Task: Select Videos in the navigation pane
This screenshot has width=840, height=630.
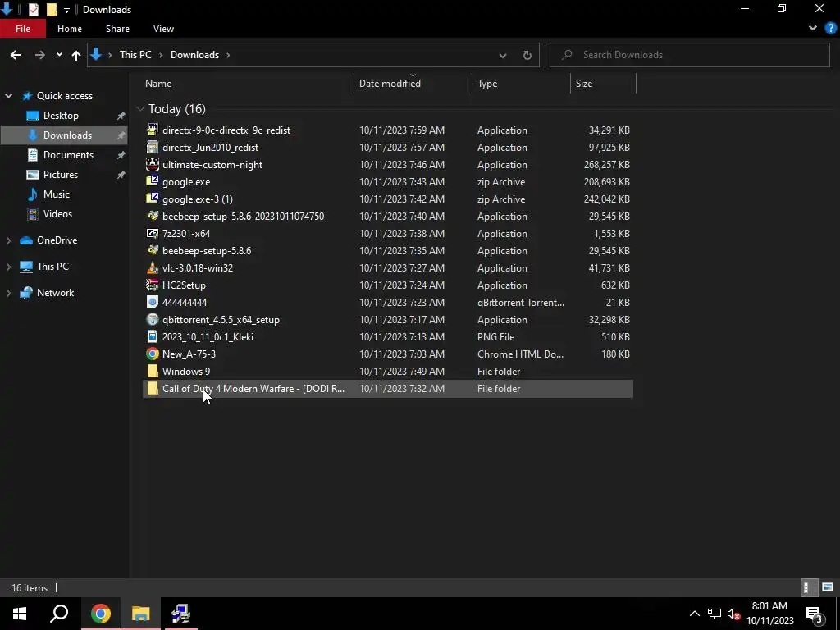Action: [57, 214]
